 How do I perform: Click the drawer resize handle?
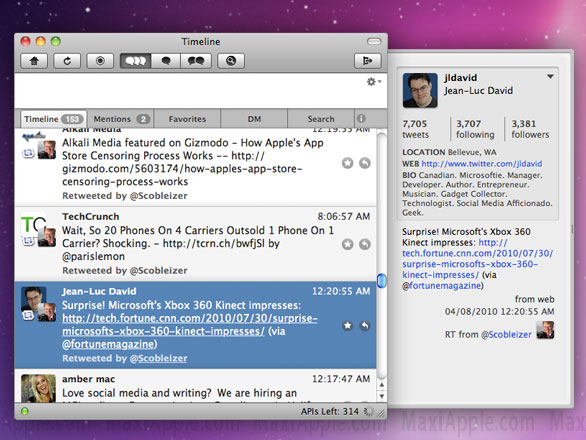point(572,229)
